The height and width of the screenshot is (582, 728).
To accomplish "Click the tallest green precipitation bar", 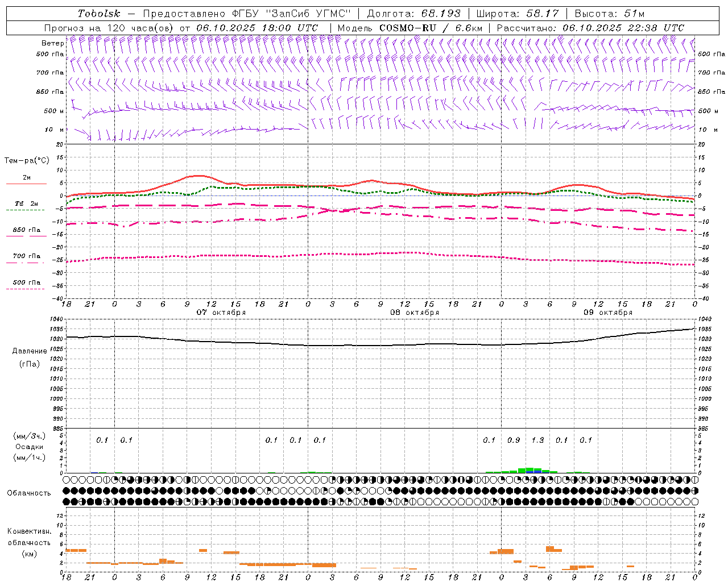I will pos(530,470).
